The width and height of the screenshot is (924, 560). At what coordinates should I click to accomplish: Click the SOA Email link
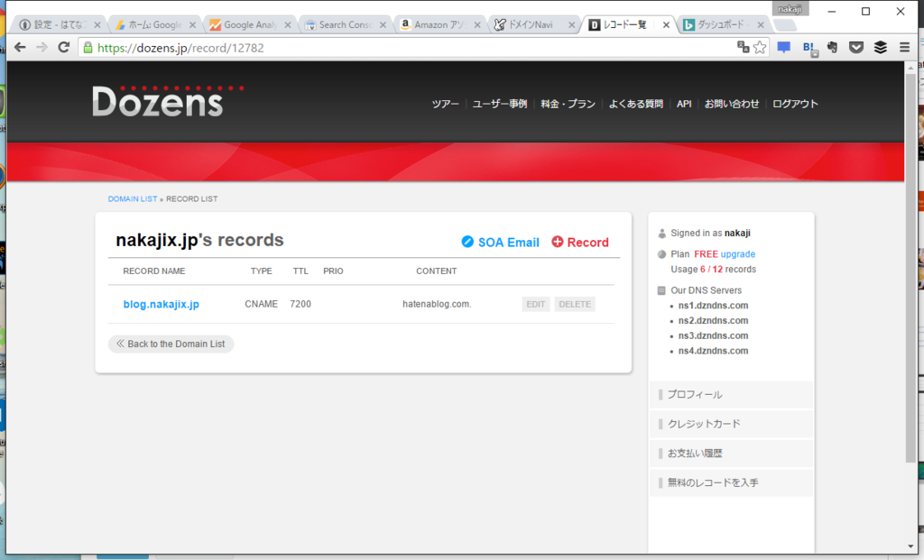(x=509, y=243)
